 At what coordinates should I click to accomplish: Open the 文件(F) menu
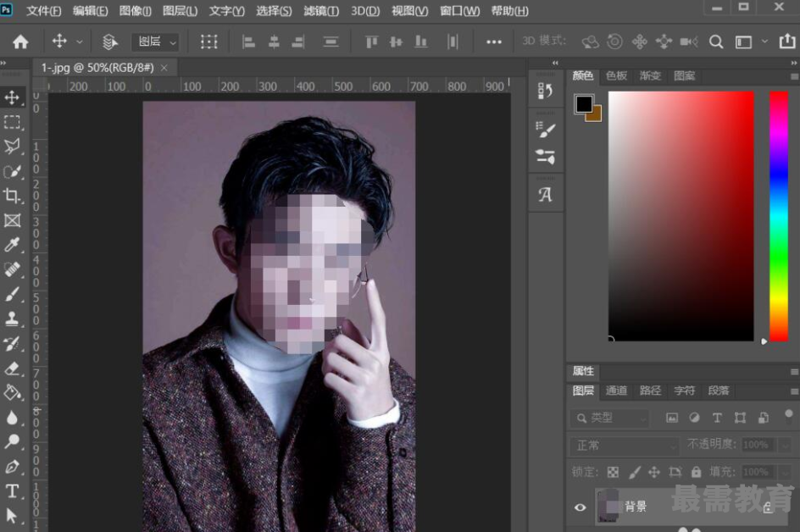44,11
